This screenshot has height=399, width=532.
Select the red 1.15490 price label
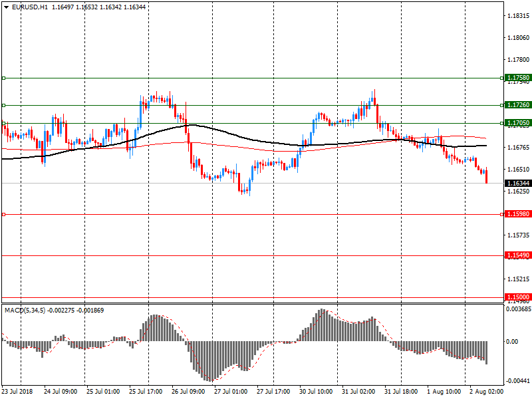point(517,255)
